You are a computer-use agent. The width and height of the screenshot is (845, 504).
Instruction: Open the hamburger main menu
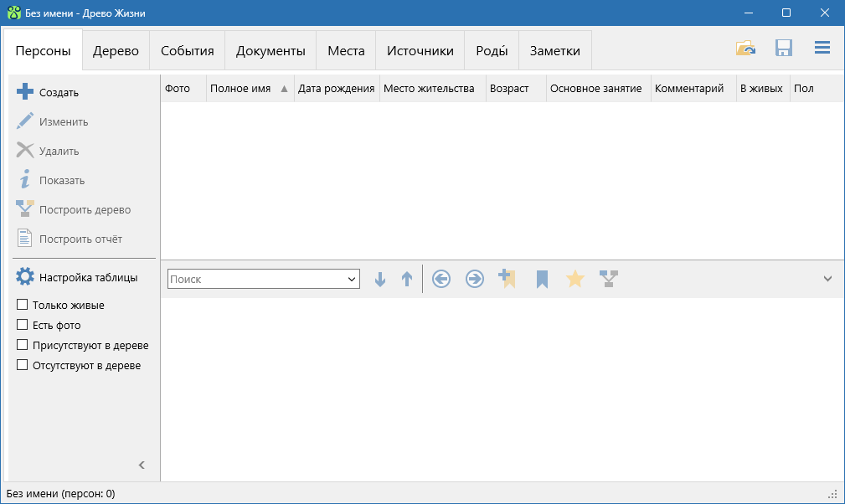pyautogui.click(x=822, y=48)
